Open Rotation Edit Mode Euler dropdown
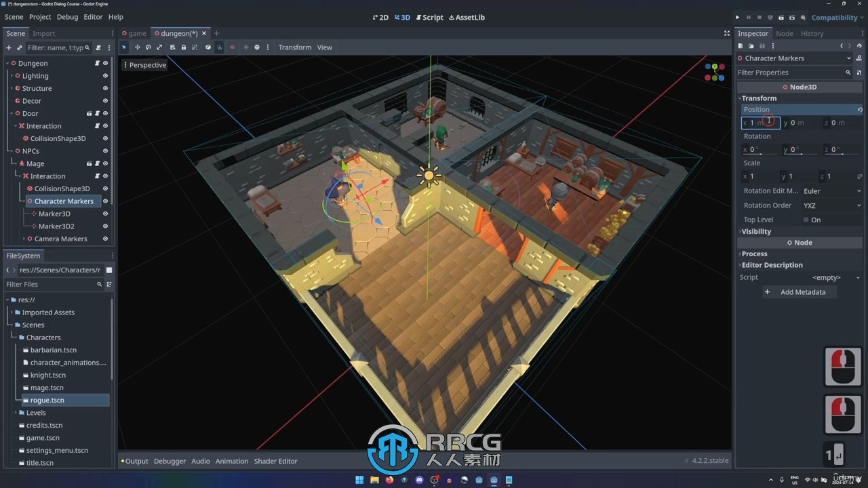Viewport: 868px width, 488px height. 831,191
